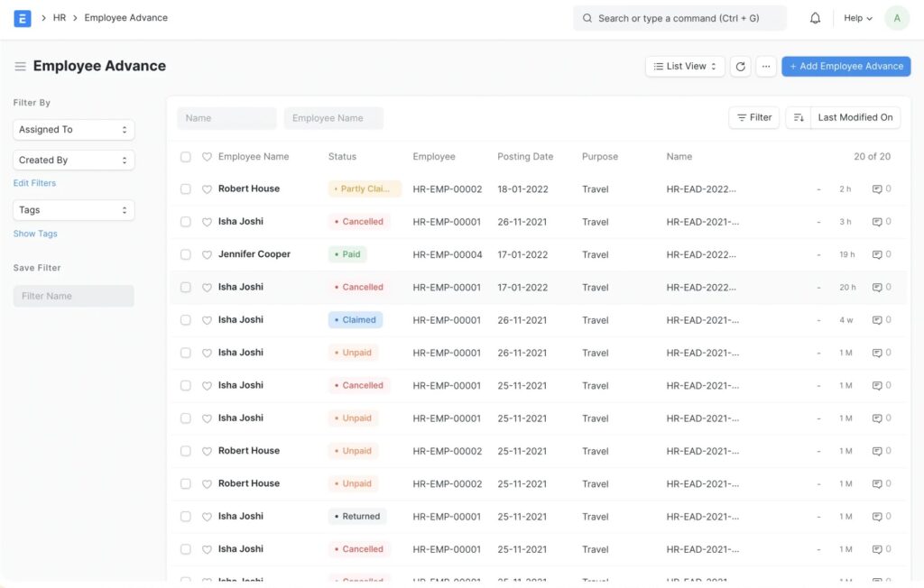Image resolution: width=924 pixels, height=588 pixels.
Task: Toggle the sidebar hamburger menu icon
Action: pos(20,67)
